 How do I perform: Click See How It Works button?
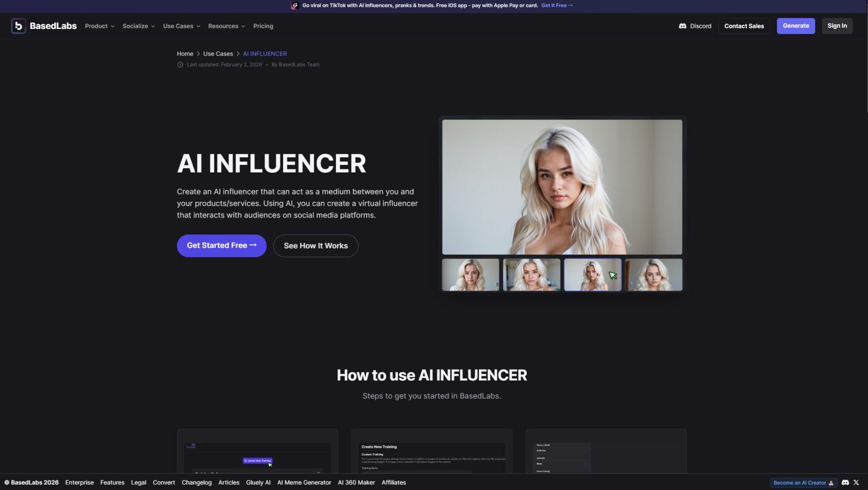pyautogui.click(x=316, y=246)
